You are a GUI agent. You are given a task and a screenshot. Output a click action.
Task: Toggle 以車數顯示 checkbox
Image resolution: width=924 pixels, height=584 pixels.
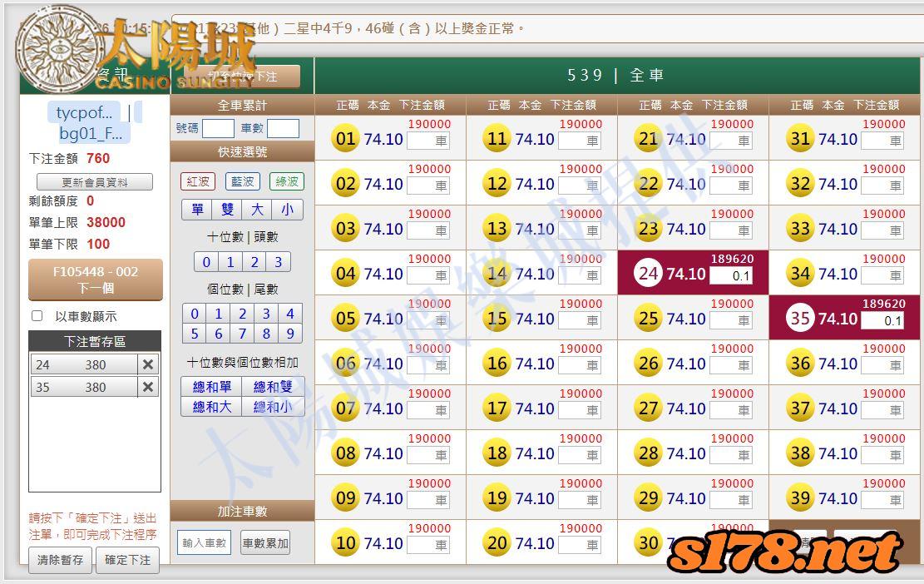(37, 316)
